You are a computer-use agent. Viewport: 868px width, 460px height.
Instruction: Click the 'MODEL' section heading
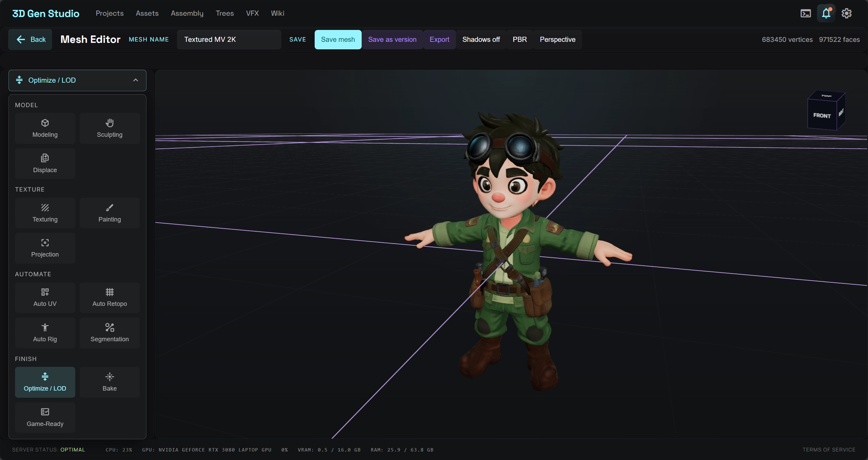point(26,105)
